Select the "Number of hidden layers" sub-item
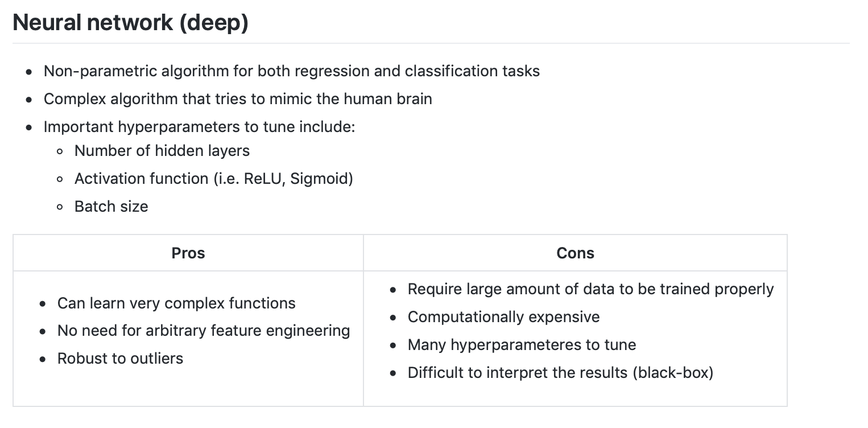This screenshot has height=428, width=868. [162, 151]
